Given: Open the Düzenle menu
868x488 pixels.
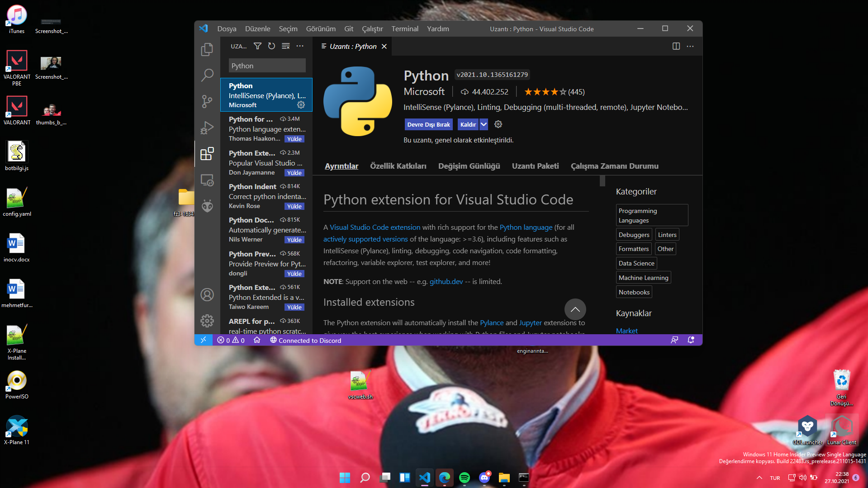Looking at the screenshot, I should pos(258,28).
